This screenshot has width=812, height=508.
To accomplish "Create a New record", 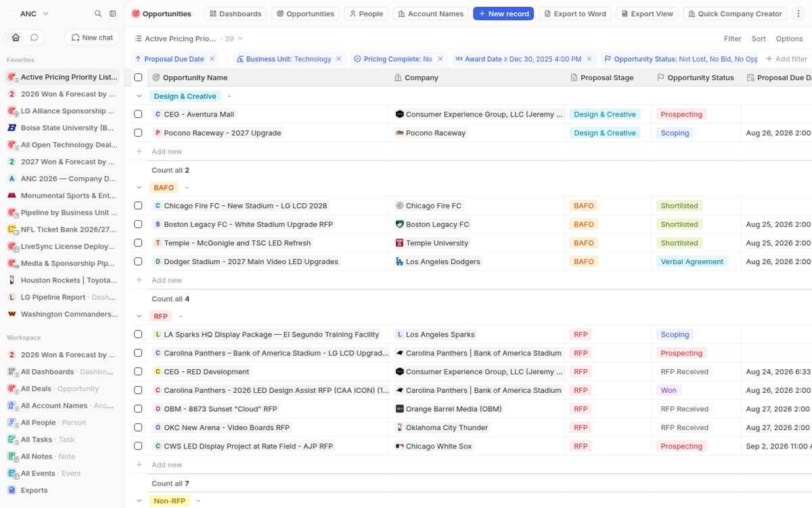I will click(x=503, y=14).
